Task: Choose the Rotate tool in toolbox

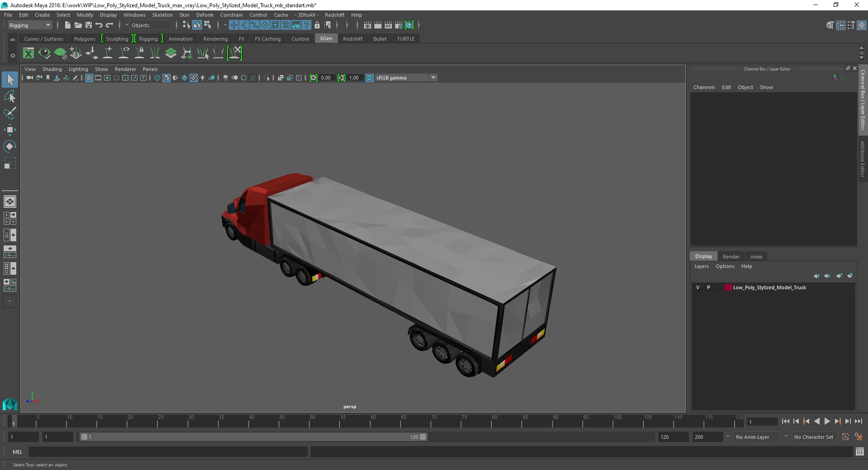Action: tap(10, 146)
